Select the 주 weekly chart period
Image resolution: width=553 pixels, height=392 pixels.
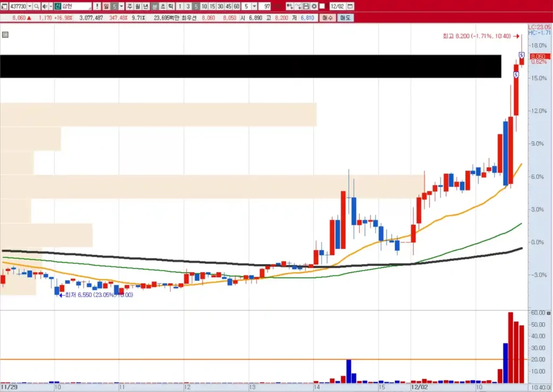click(x=130, y=6)
